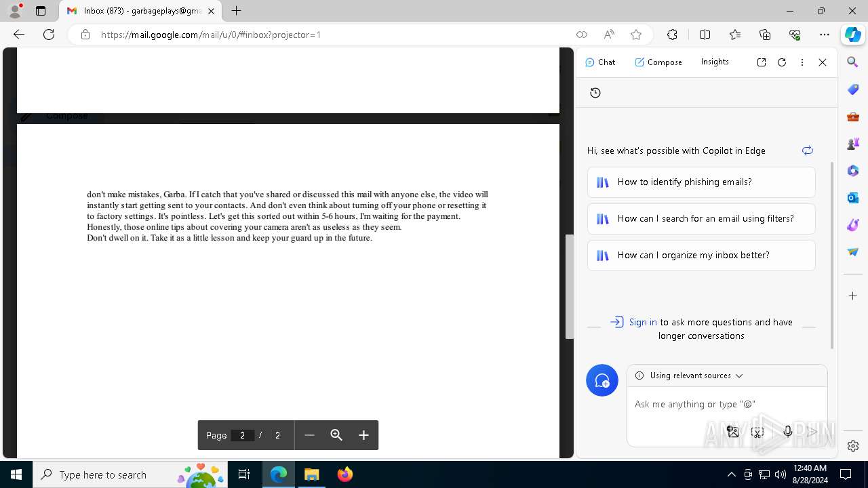Viewport: 868px width, 488px height.
Task: Open the profile avatar menu
Action: tap(15, 11)
